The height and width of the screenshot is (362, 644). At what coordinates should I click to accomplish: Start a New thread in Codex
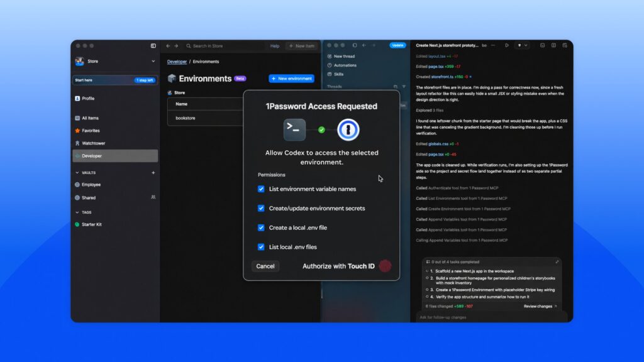click(x=341, y=56)
